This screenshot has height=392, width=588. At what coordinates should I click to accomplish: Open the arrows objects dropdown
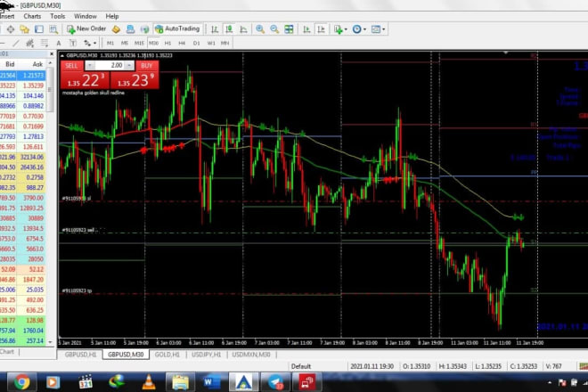[90, 43]
